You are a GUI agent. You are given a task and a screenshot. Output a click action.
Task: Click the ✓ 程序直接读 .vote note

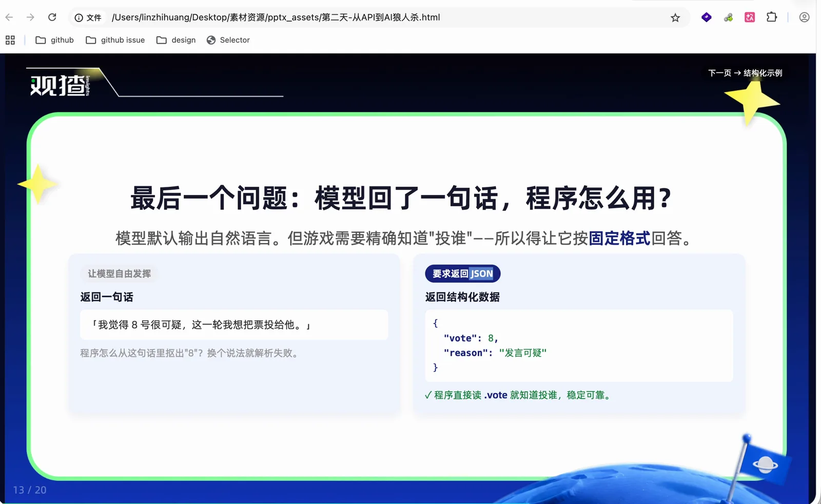tap(518, 395)
